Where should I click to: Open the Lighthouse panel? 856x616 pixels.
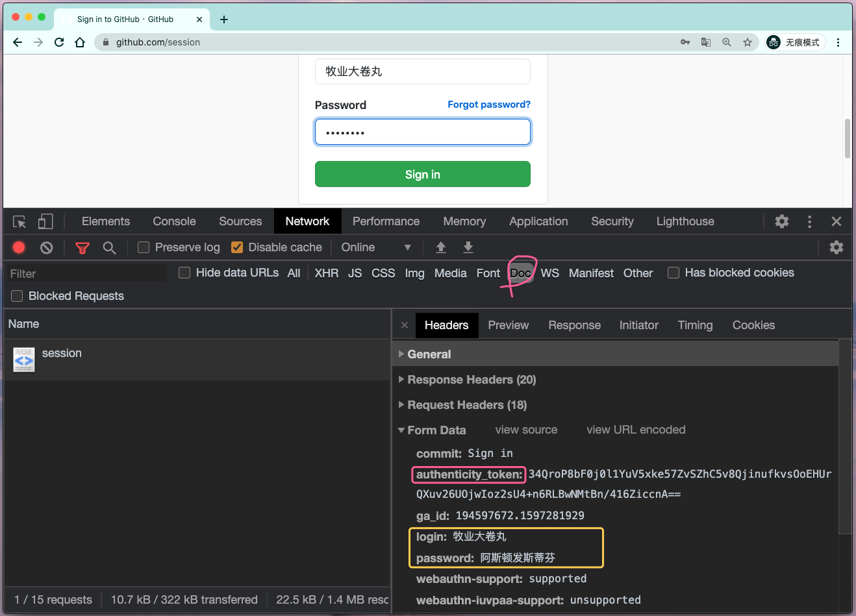685,221
